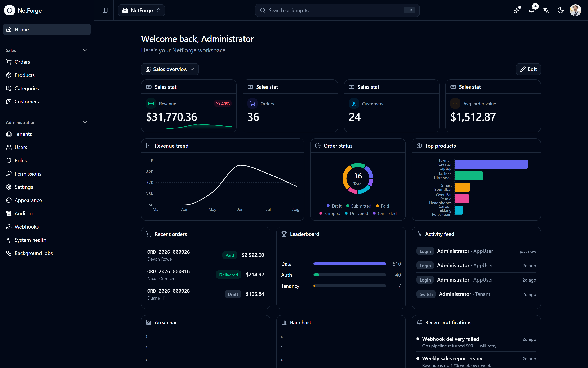Click the order status donut chart
Viewport: 588px width, 368px height.
358,178
